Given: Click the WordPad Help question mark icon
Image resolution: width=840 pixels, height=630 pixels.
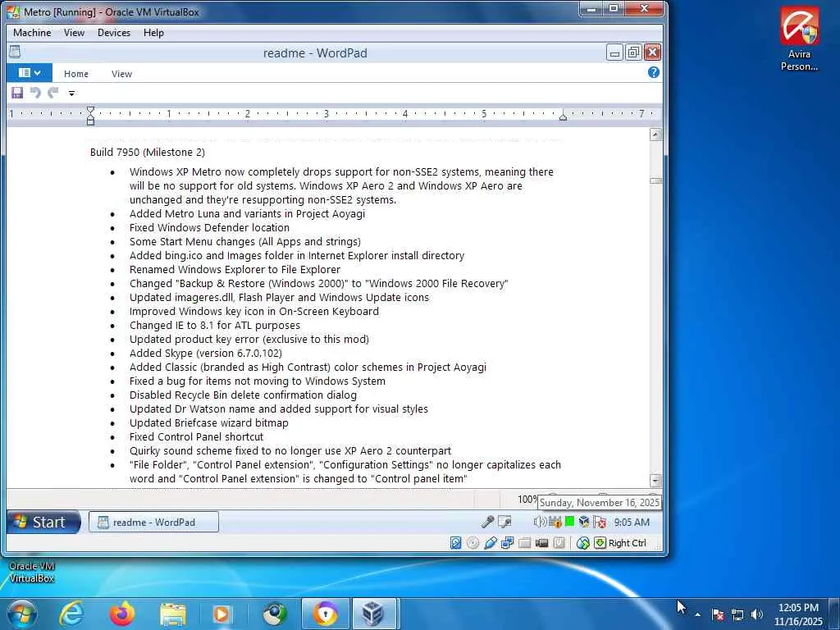Looking at the screenshot, I should (654, 72).
